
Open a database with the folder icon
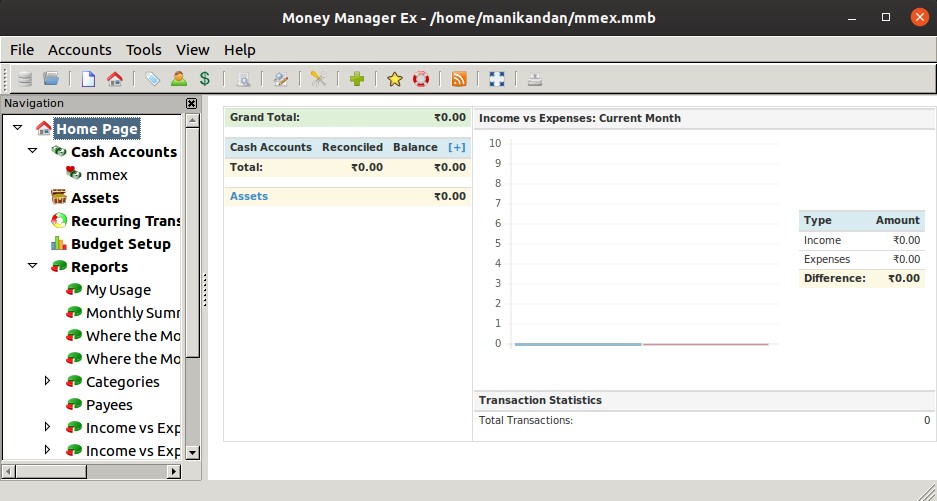pyautogui.click(x=51, y=78)
